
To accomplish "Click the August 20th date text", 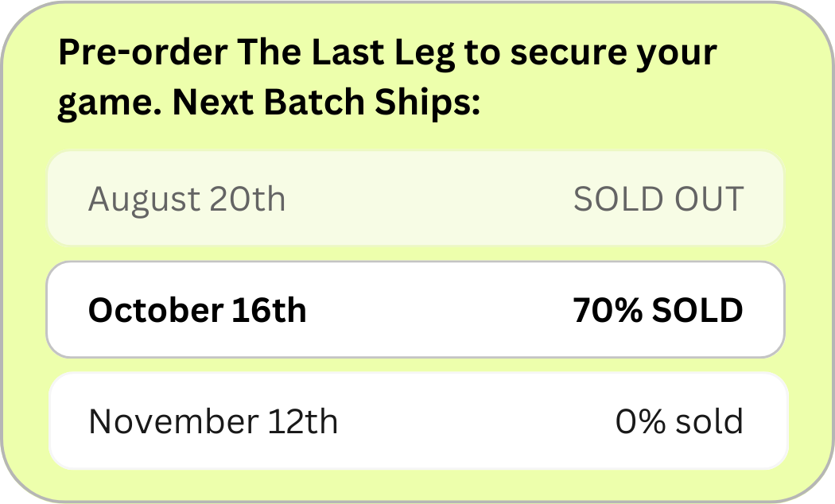I will point(187,200).
